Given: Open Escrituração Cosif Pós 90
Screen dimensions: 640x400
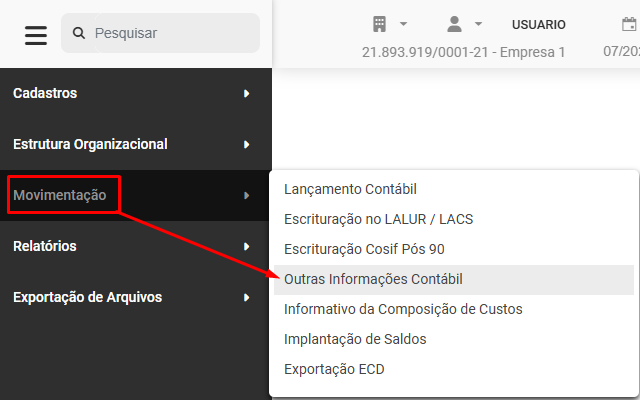Looking at the screenshot, I should [365, 249].
